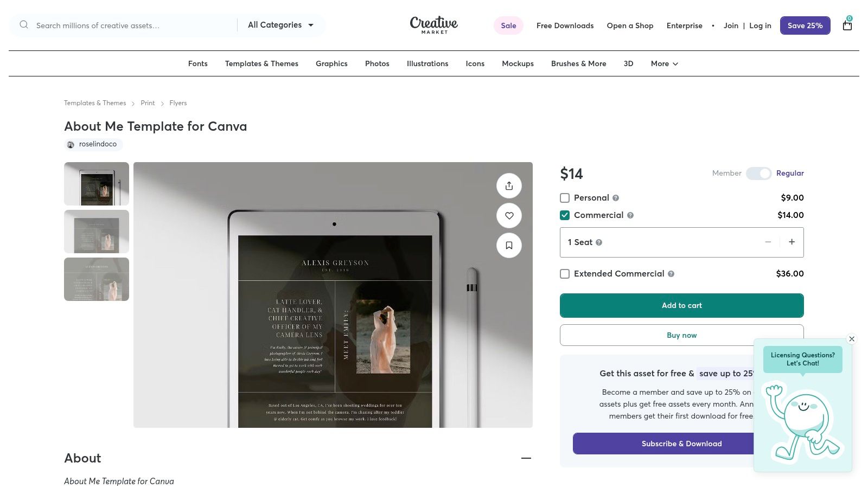This screenshot has width=868, height=488.
Task: Like the product with heart icon
Action: coord(509,216)
